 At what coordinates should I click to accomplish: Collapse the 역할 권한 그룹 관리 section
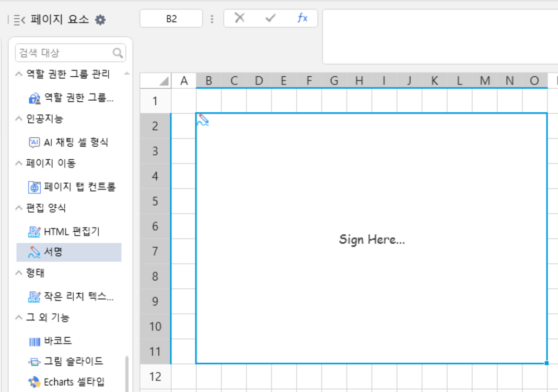pyautogui.click(x=19, y=74)
